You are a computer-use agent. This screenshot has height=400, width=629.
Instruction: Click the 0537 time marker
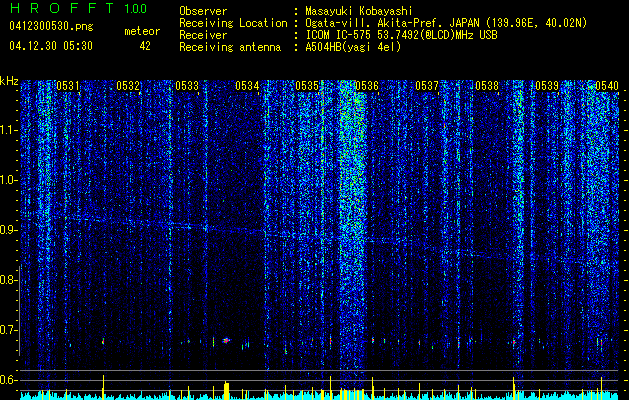(427, 86)
